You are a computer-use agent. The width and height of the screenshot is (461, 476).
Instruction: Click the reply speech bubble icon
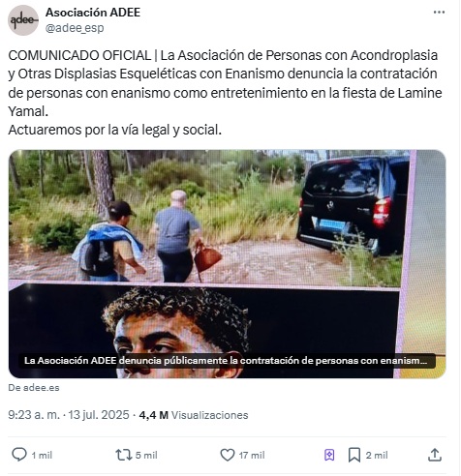(19, 455)
